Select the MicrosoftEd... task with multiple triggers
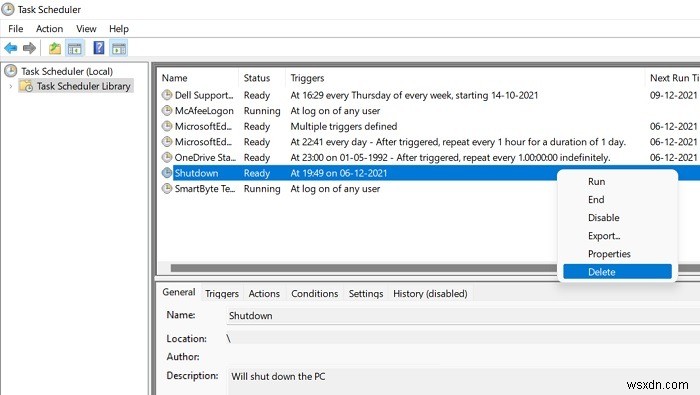 [x=203, y=126]
